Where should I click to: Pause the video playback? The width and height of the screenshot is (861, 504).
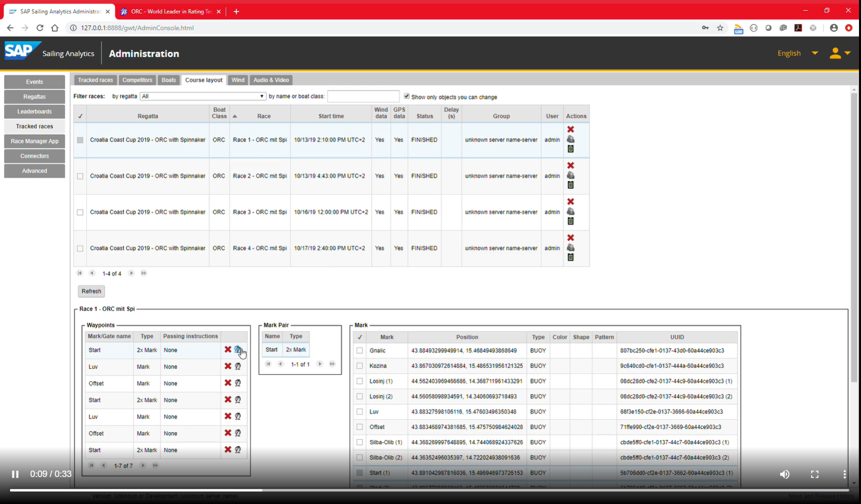tap(15, 474)
